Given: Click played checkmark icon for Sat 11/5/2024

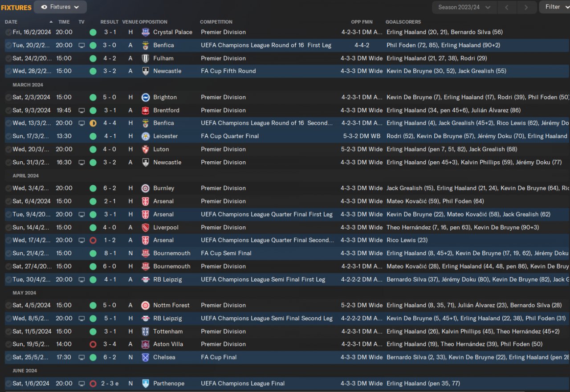Looking at the screenshot, I should 8,331.
